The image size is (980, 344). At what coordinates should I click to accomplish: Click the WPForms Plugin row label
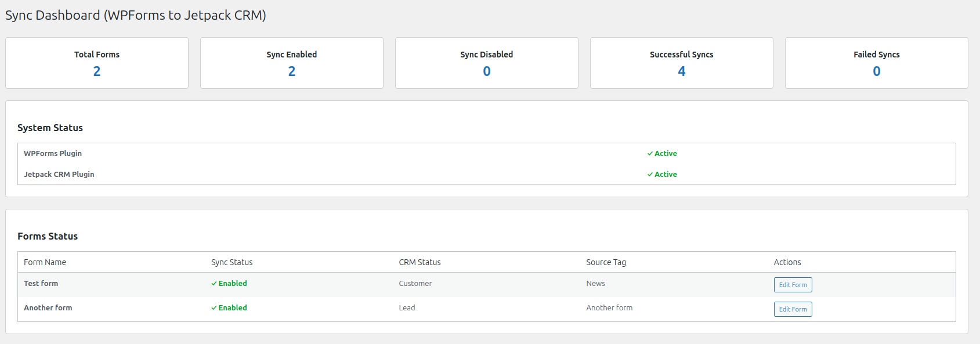(53, 154)
